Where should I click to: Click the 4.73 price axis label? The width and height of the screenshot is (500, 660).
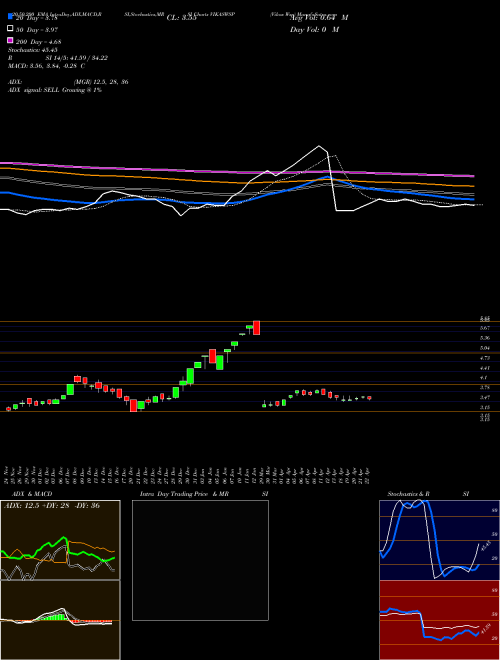[485, 358]
